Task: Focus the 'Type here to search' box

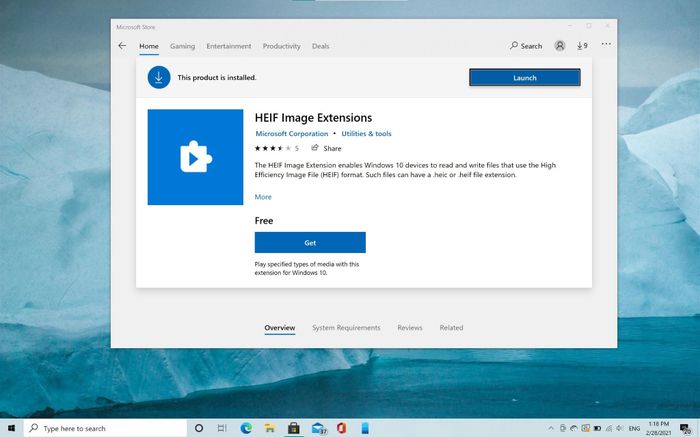Action: [105, 428]
